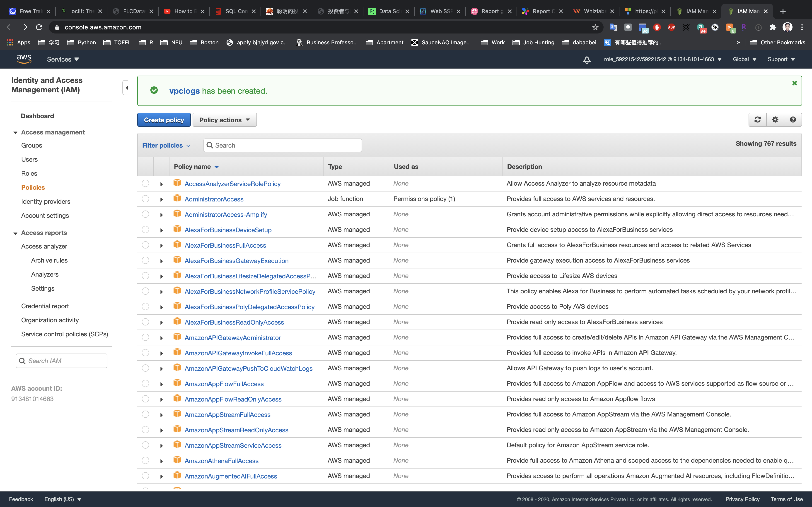Open the Chrome extensions puzzle icon
The image size is (812, 507).
tap(773, 27)
